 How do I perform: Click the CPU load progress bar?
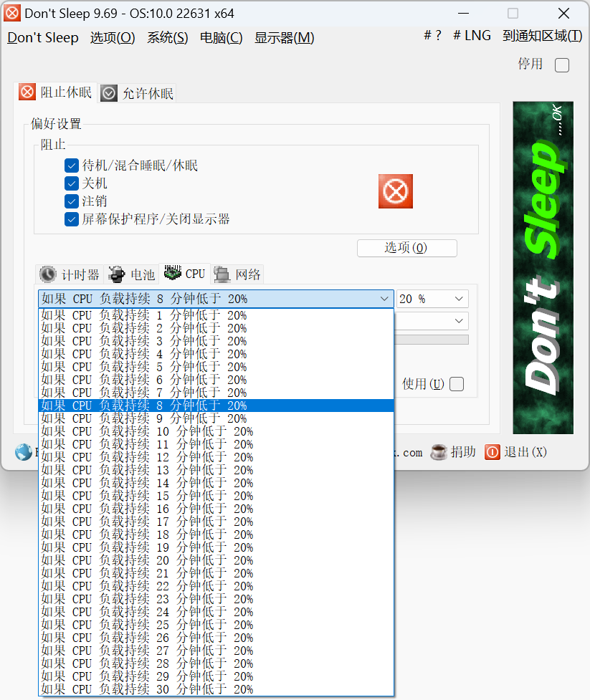pyautogui.click(x=432, y=340)
